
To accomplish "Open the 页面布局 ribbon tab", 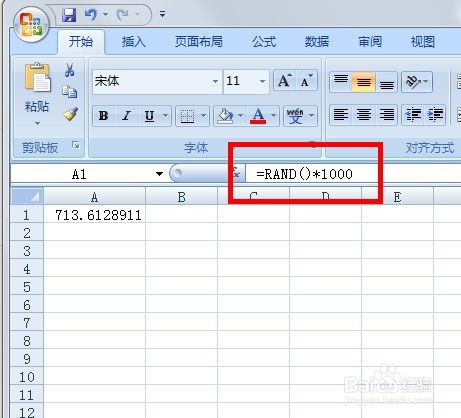I will click(x=199, y=42).
